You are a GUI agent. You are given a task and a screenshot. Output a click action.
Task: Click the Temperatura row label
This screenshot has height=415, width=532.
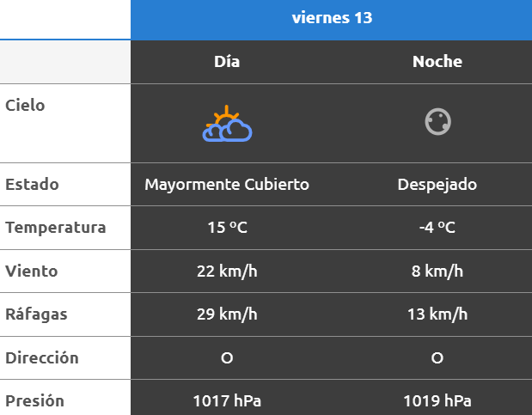pos(56,228)
